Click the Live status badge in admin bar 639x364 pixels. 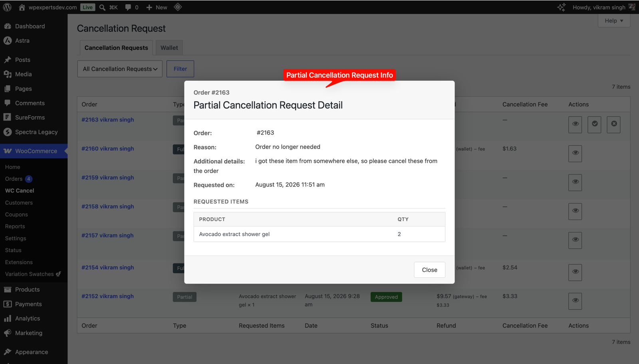tap(87, 7)
